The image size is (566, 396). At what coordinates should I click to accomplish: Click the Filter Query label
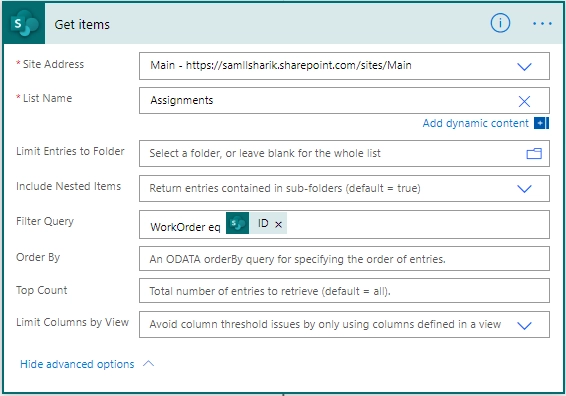pyautogui.click(x=45, y=221)
